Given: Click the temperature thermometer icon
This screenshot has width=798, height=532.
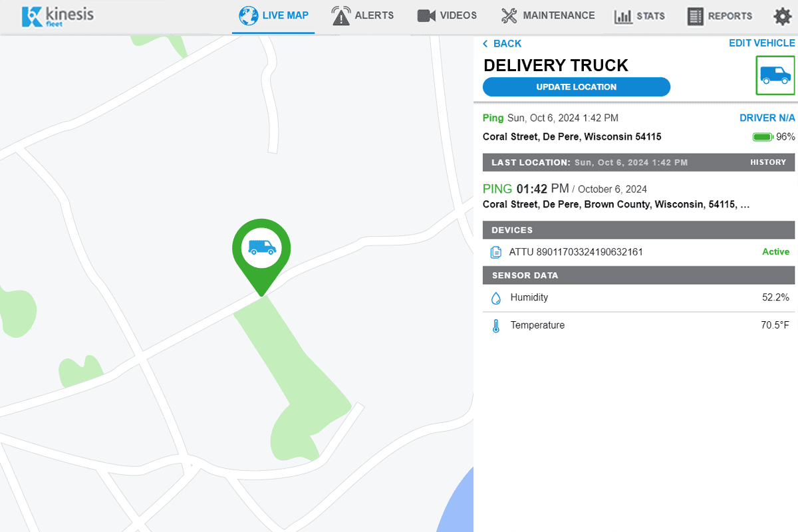Looking at the screenshot, I should pyautogui.click(x=495, y=326).
